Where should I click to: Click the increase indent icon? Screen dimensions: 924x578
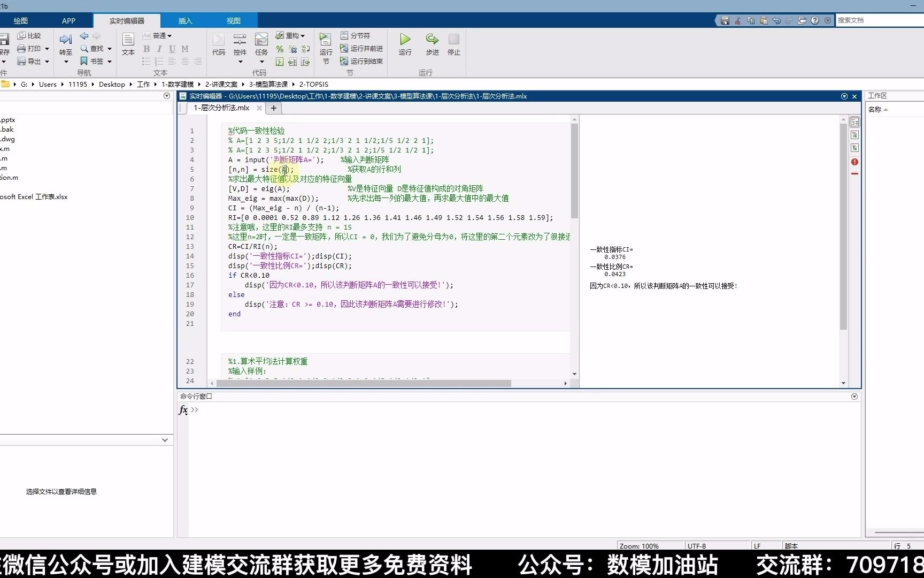[292, 62]
